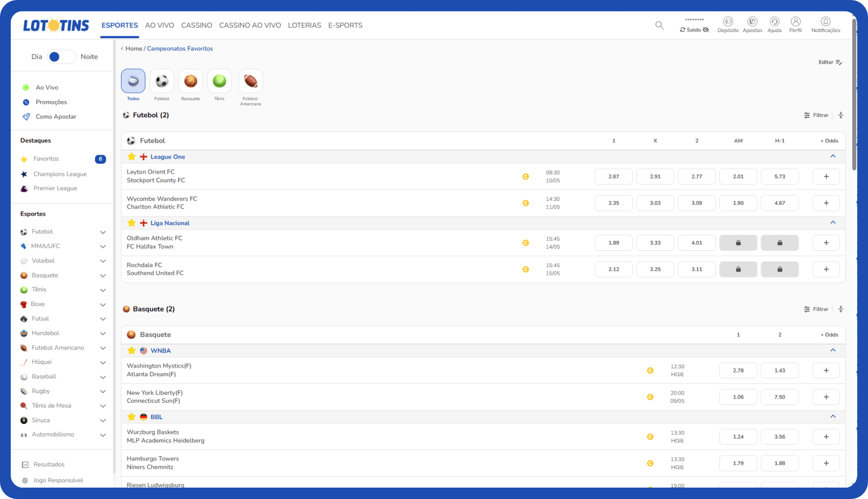The height and width of the screenshot is (499, 868).
Task: Open the E-SPORTS tab
Action: pyautogui.click(x=345, y=25)
